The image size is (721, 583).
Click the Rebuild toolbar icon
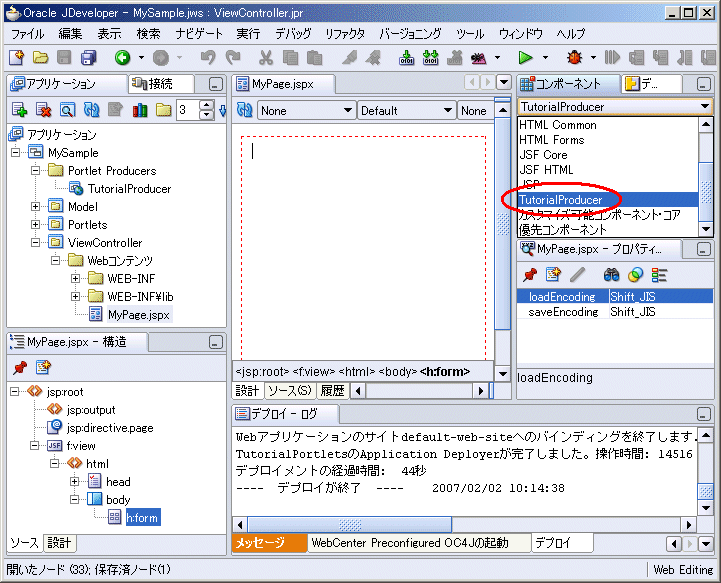pos(430,57)
